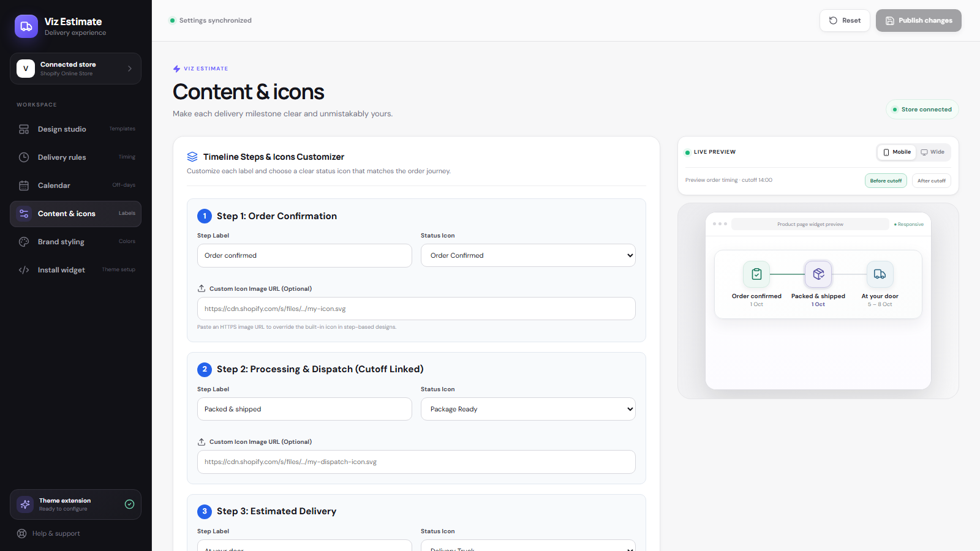Click the 'Settings synchronized' status text
Screen dimensions: 980x551
[x=216, y=20]
